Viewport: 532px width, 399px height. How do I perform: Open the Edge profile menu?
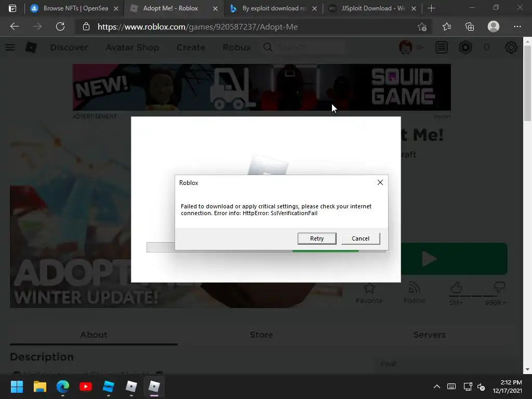[494, 26]
